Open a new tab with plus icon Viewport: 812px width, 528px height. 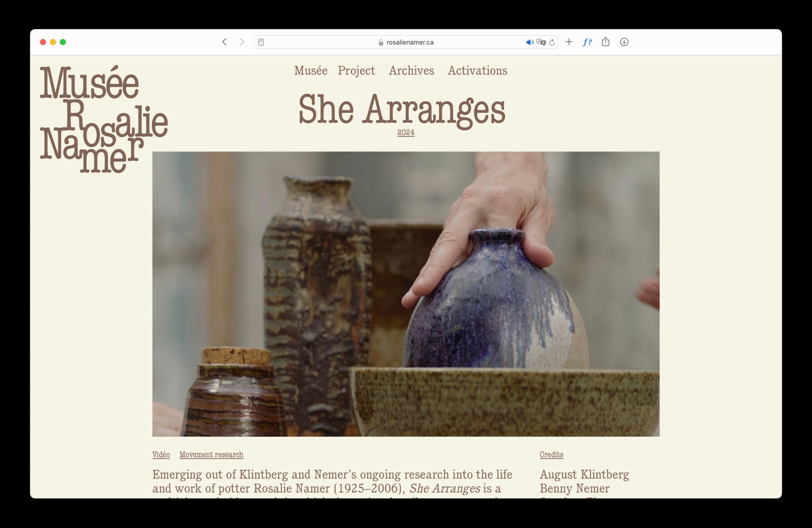pos(569,42)
